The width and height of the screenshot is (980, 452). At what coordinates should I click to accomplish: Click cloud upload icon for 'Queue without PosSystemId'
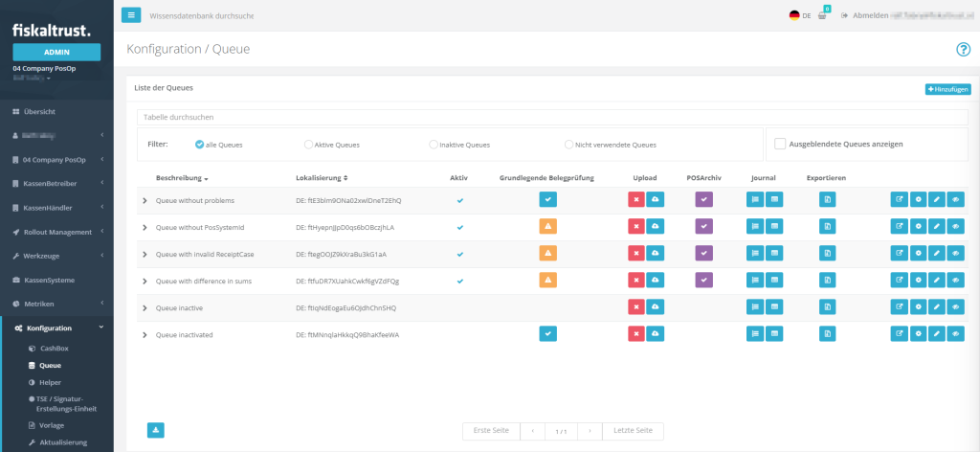point(655,227)
